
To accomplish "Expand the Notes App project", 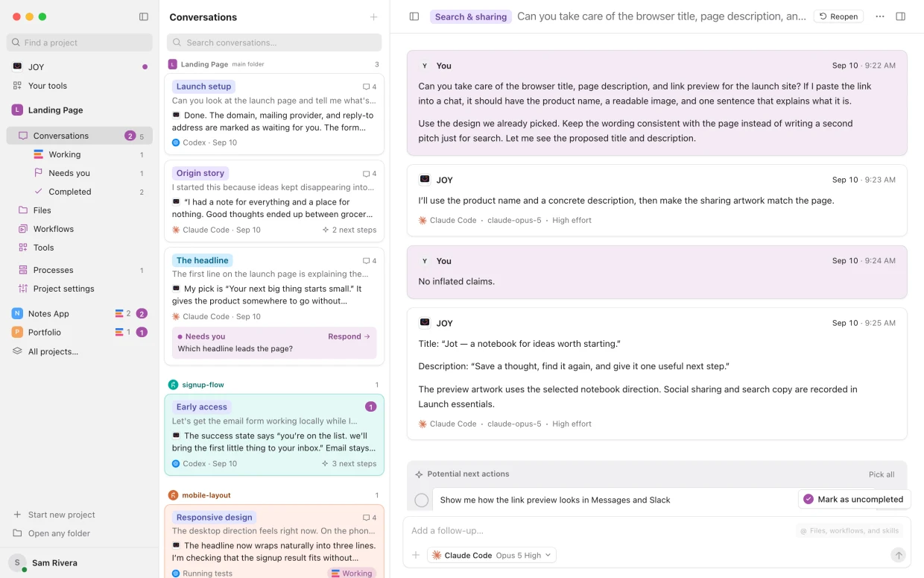I will pyautogui.click(x=78, y=314).
